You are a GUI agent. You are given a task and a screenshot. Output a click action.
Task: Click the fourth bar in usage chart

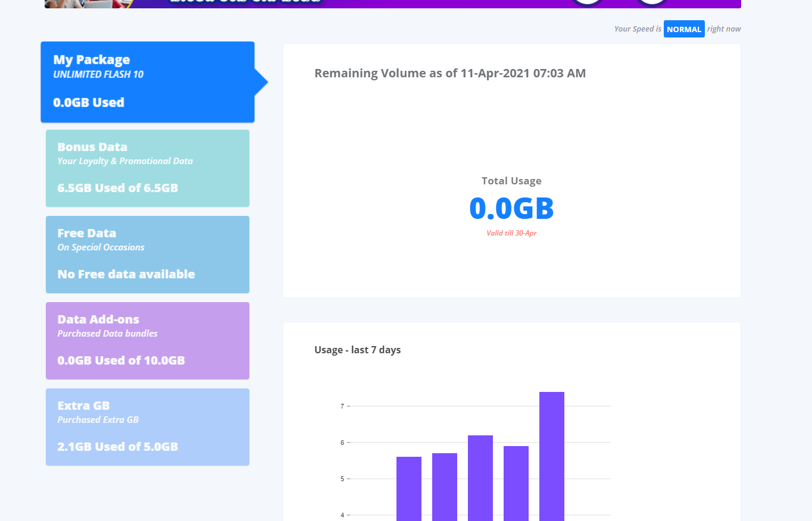pyautogui.click(x=516, y=484)
